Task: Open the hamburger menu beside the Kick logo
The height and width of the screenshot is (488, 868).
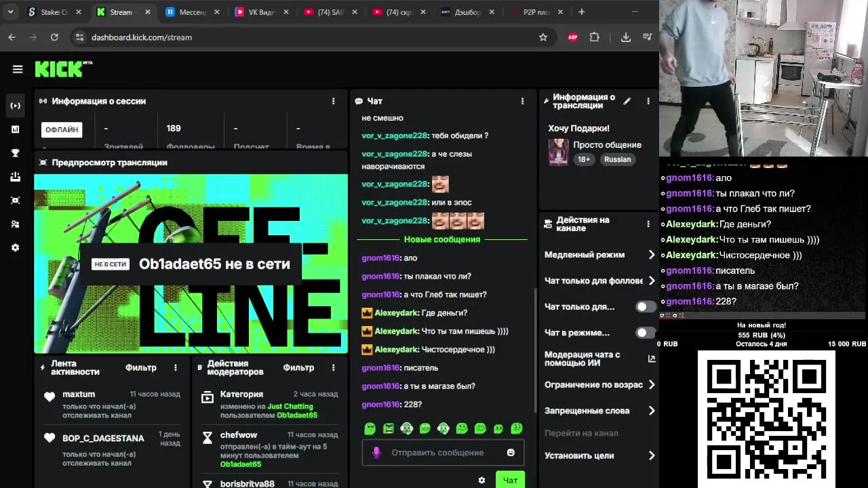Action: [x=18, y=69]
